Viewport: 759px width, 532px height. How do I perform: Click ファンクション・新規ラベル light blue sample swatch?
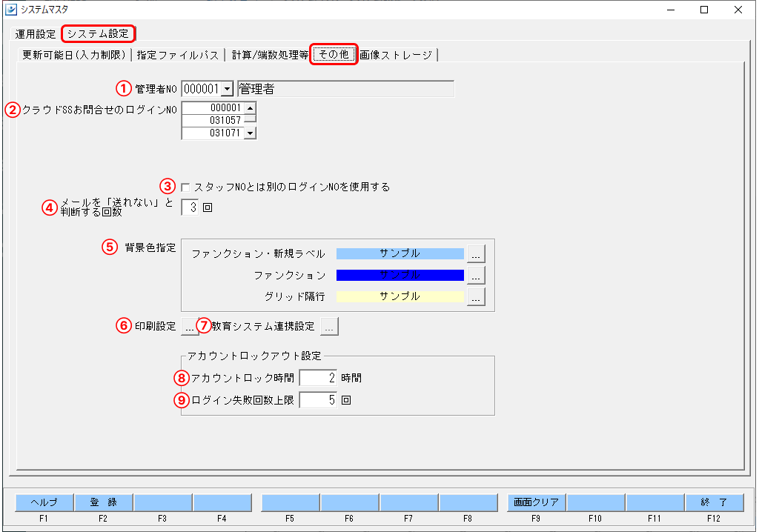pyautogui.click(x=400, y=253)
